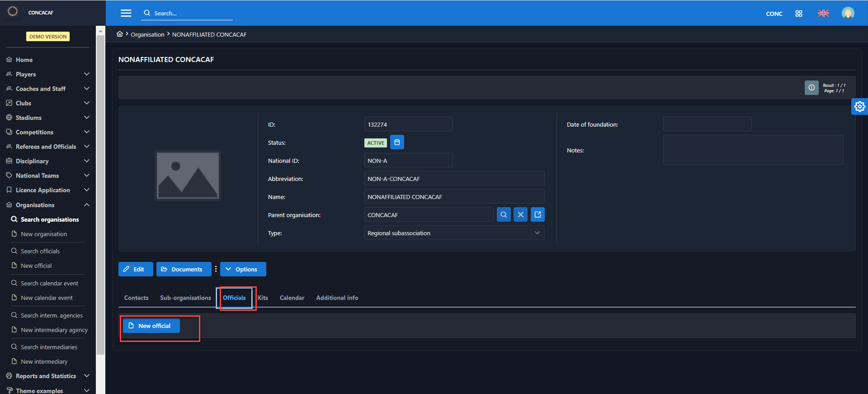Open the settings gear on right edge
The height and width of the screenshot is (394, 868).
(x=859, y=107)
